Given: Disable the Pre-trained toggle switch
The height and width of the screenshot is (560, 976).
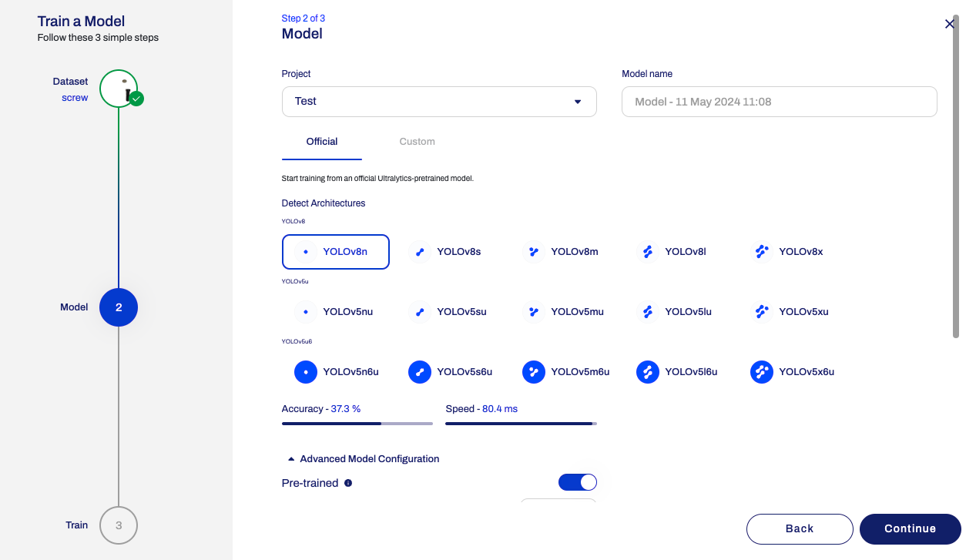Looking at the screenshot, I should click(577, 482).
